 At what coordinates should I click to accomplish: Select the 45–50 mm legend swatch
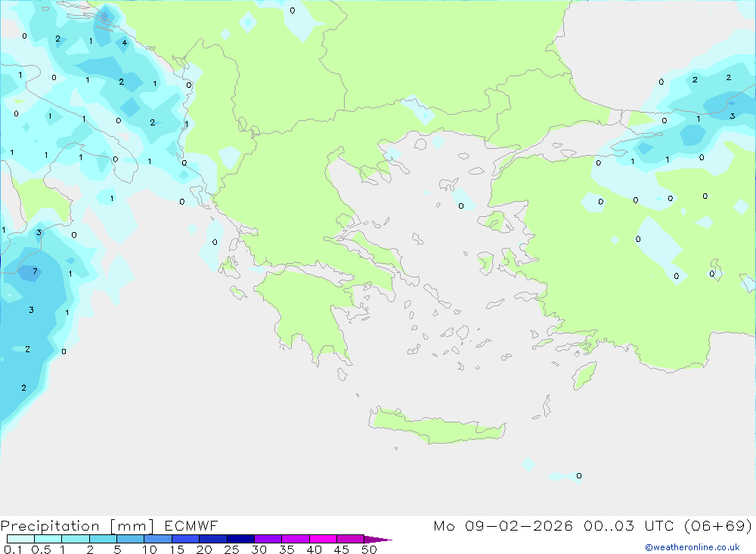point(351,539)
